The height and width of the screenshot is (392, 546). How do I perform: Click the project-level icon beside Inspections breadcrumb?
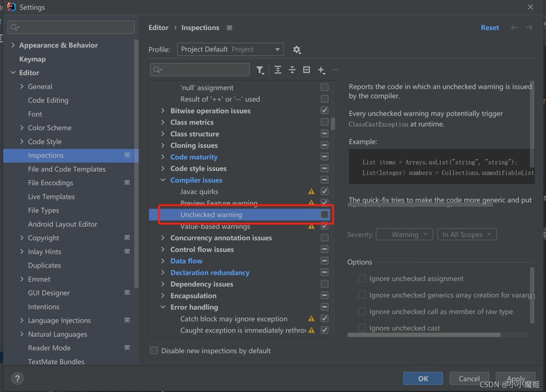coord(229,28)
